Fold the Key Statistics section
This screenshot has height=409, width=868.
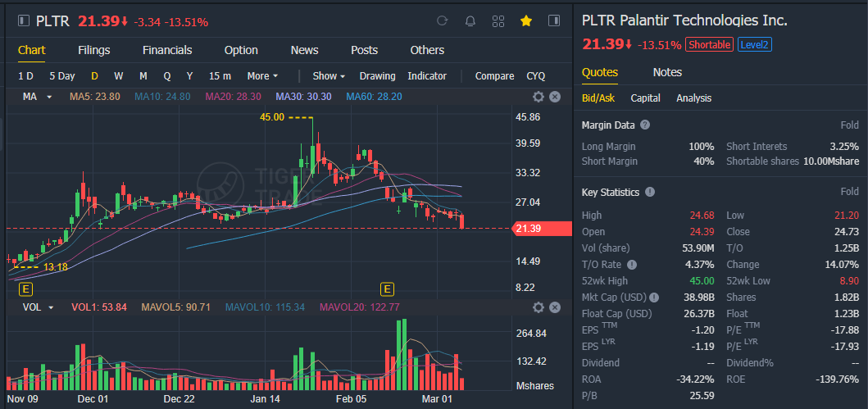pos(850,192)
